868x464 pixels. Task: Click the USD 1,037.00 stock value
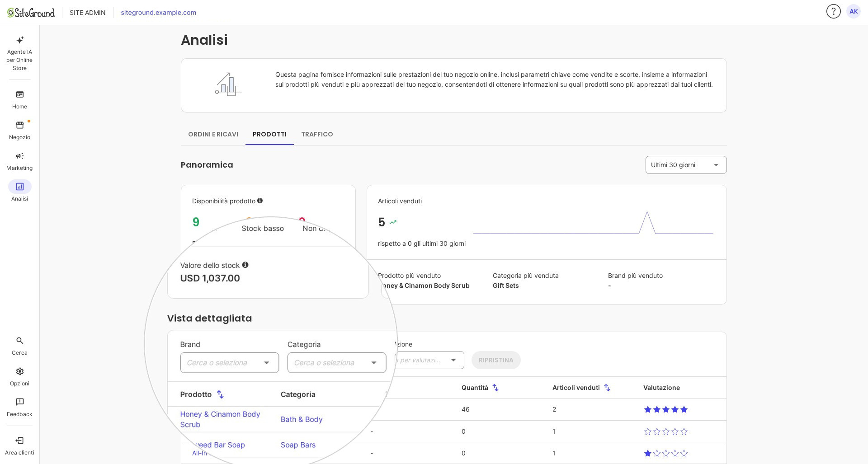(x=210, y=278)
